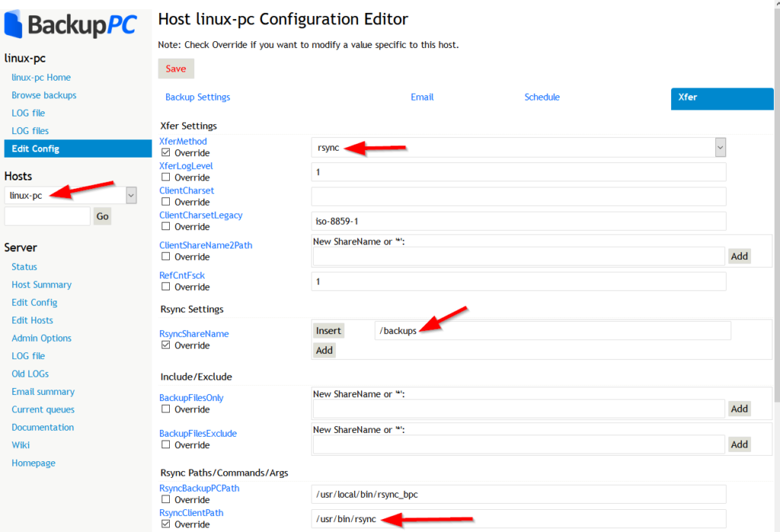This screenshot has height=532, width=780.
Task: Open Edit Hosts page
Action: 32,320
